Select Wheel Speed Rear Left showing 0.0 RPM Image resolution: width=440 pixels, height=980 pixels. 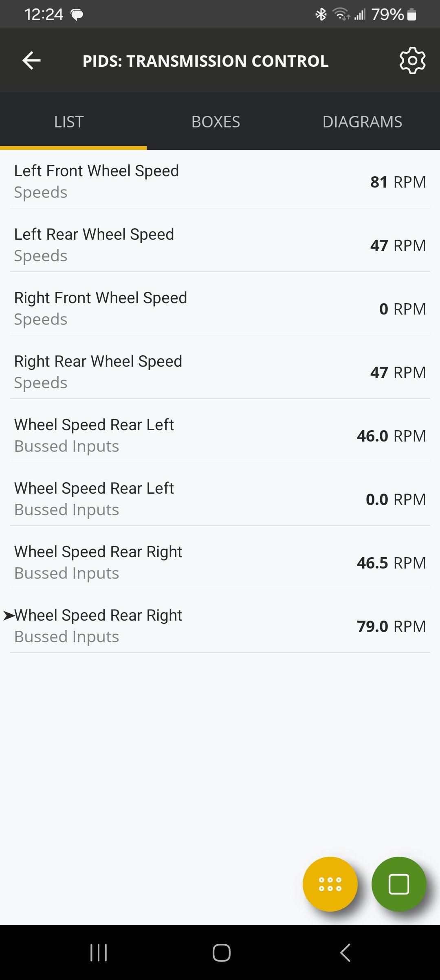(220, 499)
